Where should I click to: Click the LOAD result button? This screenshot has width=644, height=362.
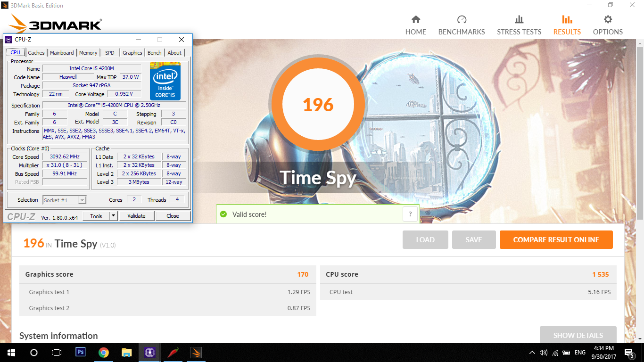pyautogui.click(x=425, y=239)
